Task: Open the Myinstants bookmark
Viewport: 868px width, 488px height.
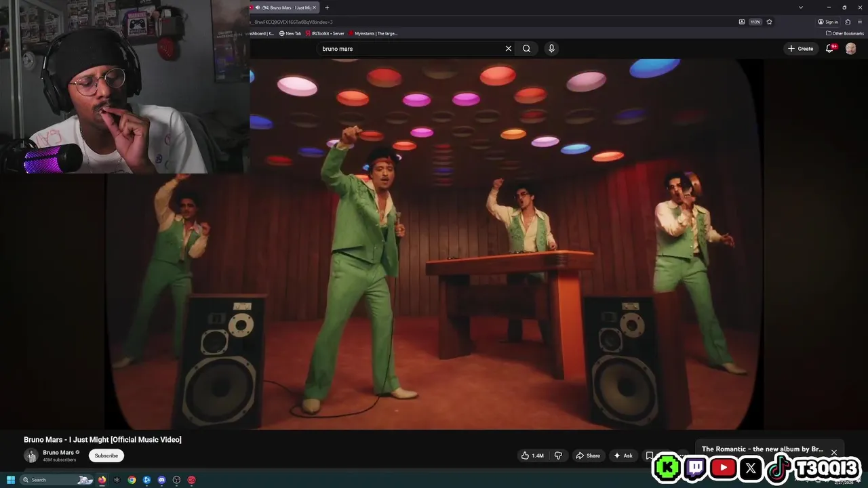Action: [x=373, y=33]
